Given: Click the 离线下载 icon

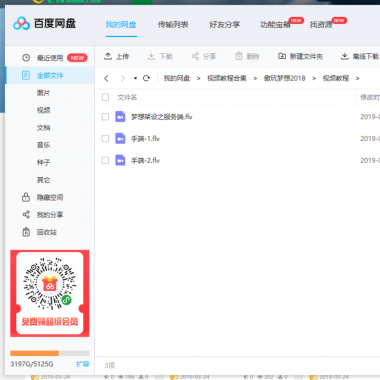Looking at the screenshot, I should click(x=345, y=56).
